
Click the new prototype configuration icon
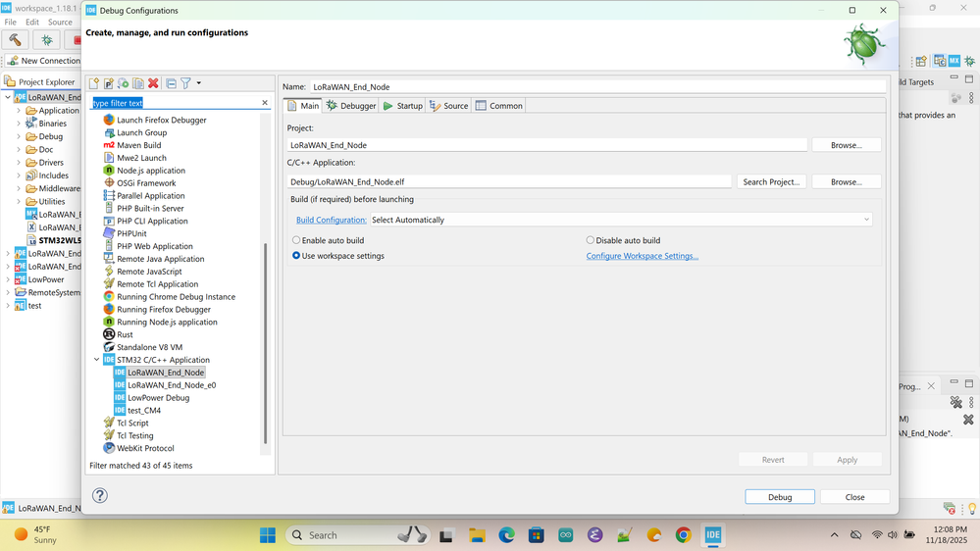coord(109,83)
